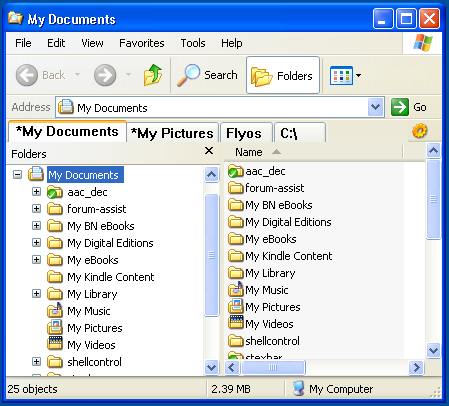The image size is (449, 406).
Task: Click My Digital Editions icon in file list
Action: (236, 222)
